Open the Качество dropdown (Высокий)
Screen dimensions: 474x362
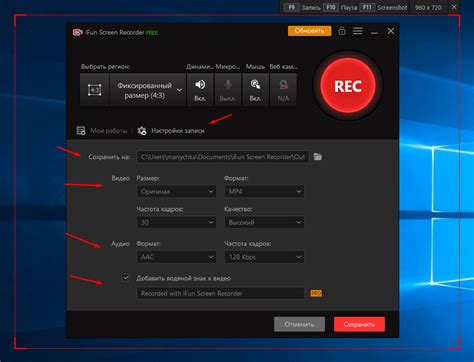tap(264, 222)
